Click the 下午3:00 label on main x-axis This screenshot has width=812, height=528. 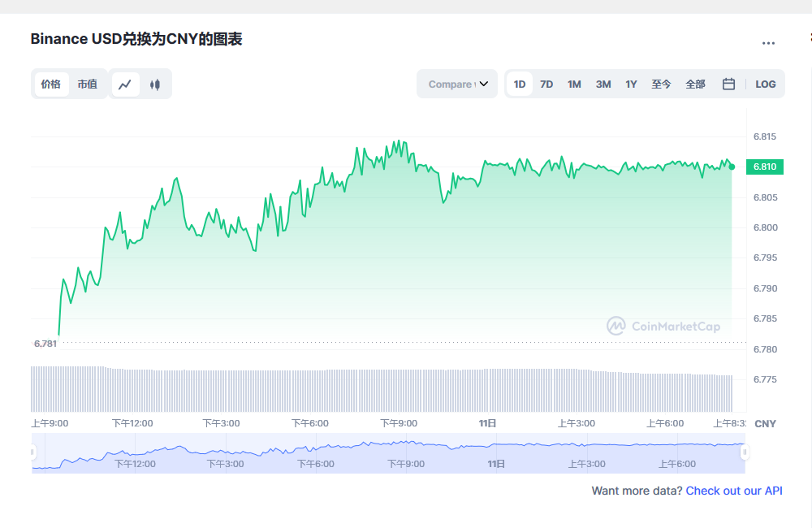point(221,423)
